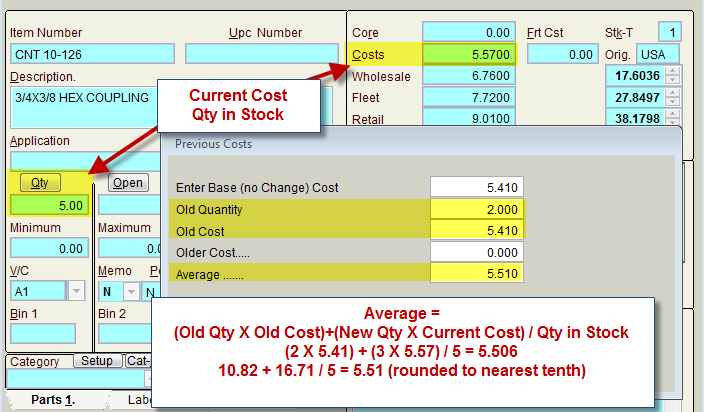This screenshot has width=704, height=412.
Task: Select the Costs field showing 5.5700
Action: point(469,54)
